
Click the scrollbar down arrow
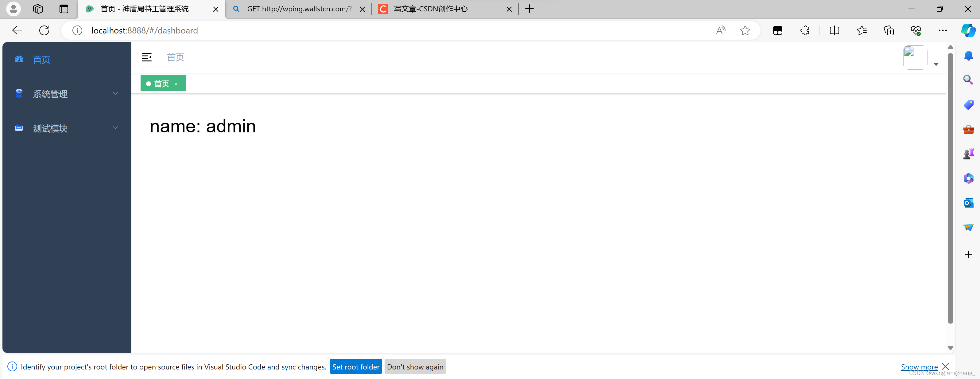950,348
